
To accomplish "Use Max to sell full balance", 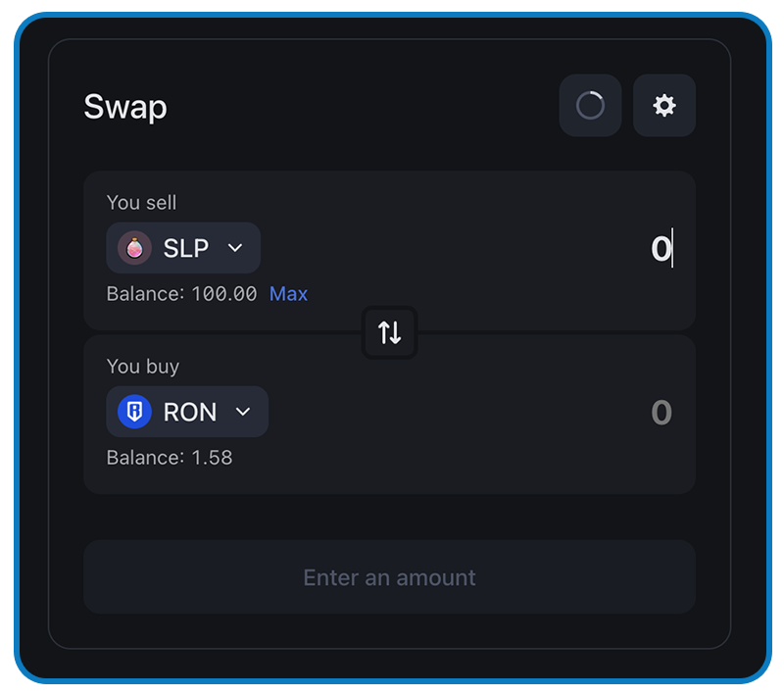I will coord(288,294).
